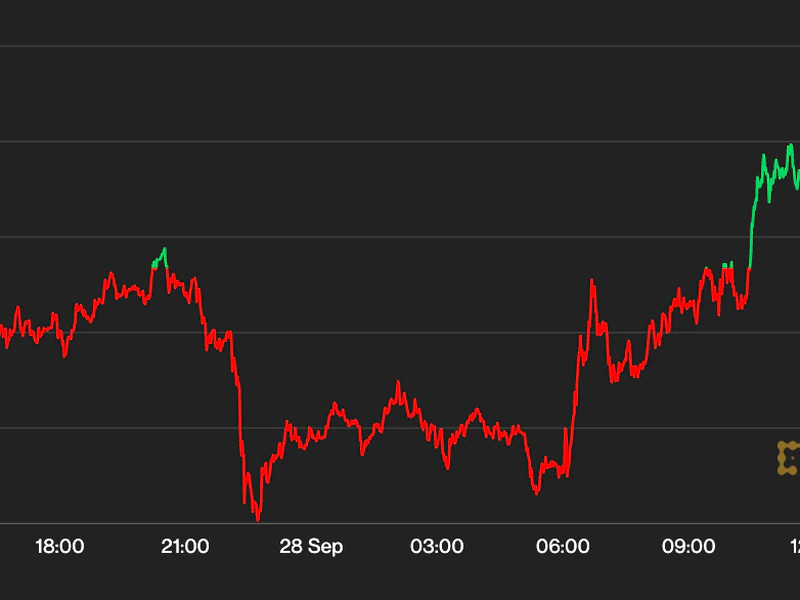800x600 pixels.
Task: Select the highest green peak on the chart
Action: pyautogui.click(x=790, y=146)
